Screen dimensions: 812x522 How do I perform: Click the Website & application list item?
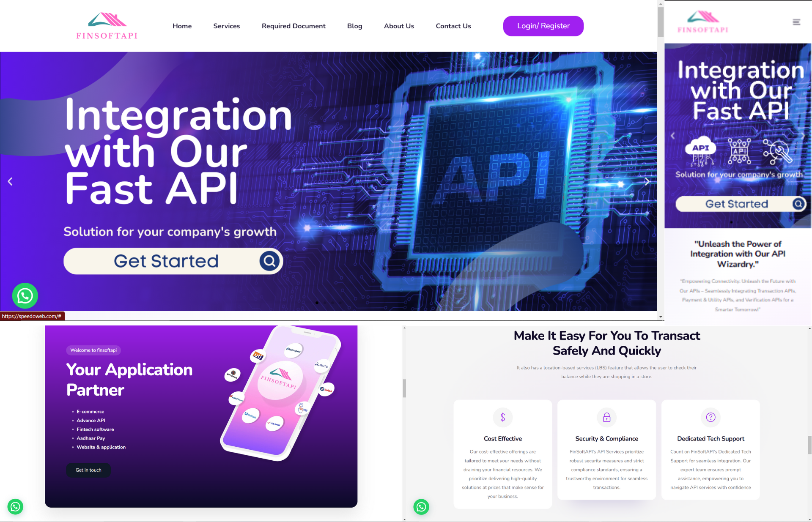101,447
